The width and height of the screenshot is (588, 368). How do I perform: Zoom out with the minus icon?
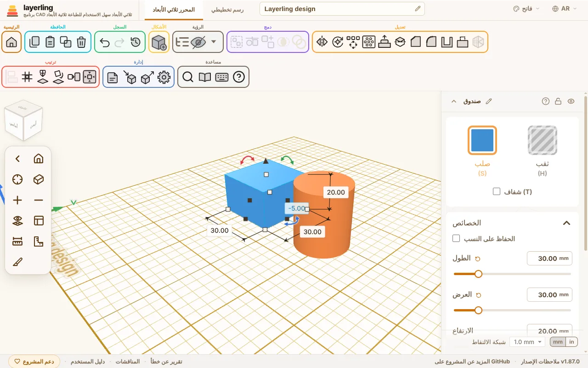(x=39, y=200)
